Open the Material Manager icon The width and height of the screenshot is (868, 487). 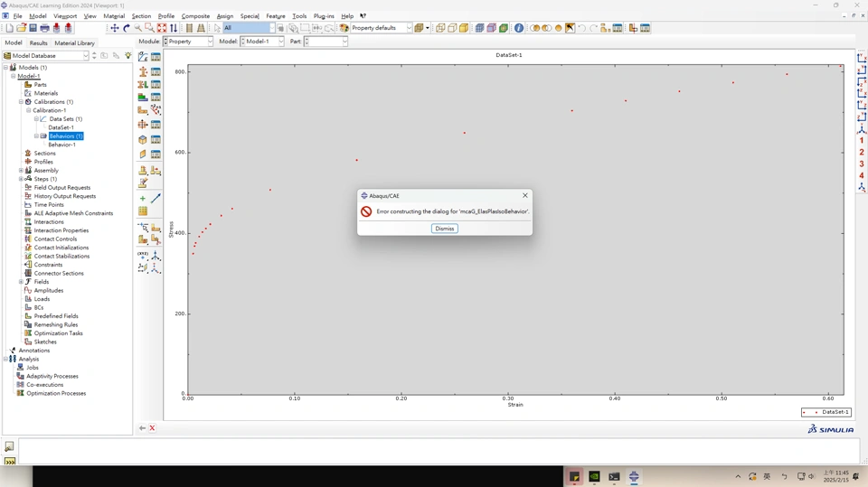click(156, 56)
